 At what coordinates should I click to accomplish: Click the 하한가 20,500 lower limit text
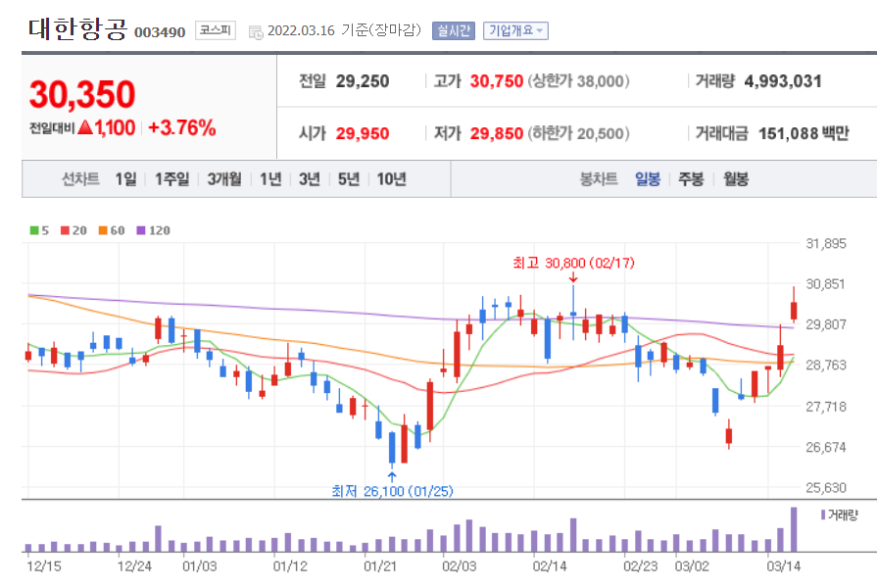point(578,133)
